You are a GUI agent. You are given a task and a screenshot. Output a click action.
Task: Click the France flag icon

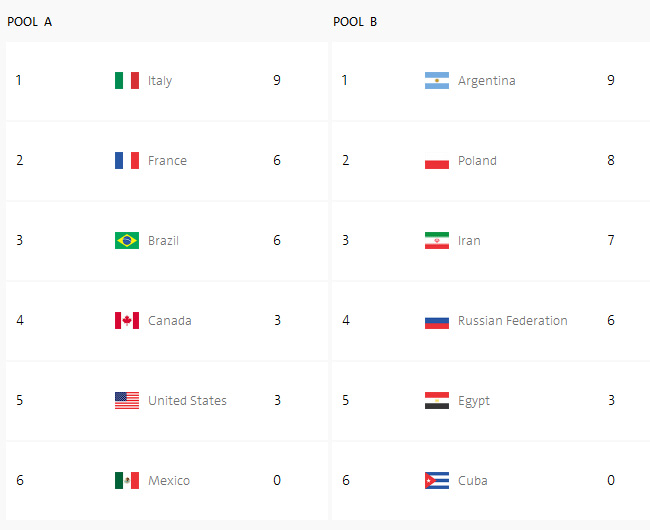127,160
